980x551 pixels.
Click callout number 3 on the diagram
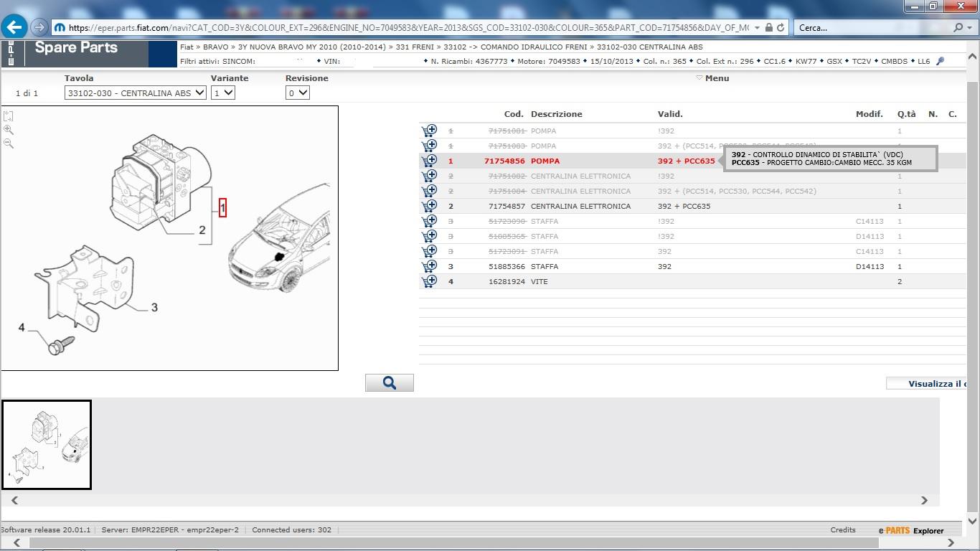(x=154, y=307)
